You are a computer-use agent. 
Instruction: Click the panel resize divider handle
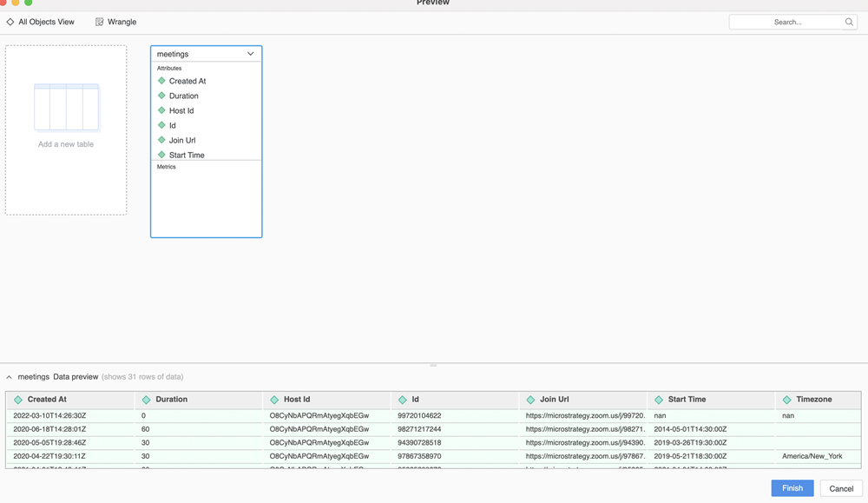[433, 365]
